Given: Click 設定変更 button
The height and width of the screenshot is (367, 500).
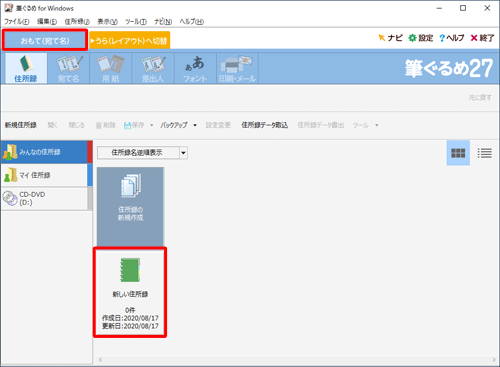Looking at the screenshot, I should [x=218, y=125].
